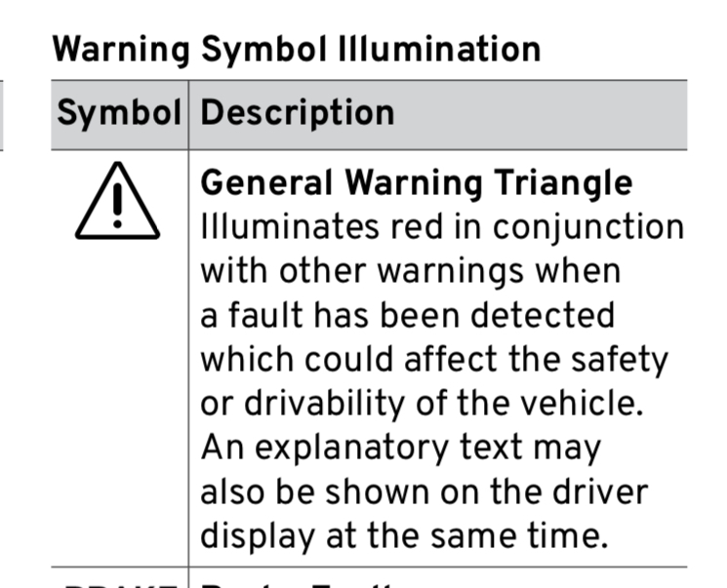The width and height of the screenshot is (727, 588).
Task: Click the word 'conjunction' in the description
Action: point(588,229)
